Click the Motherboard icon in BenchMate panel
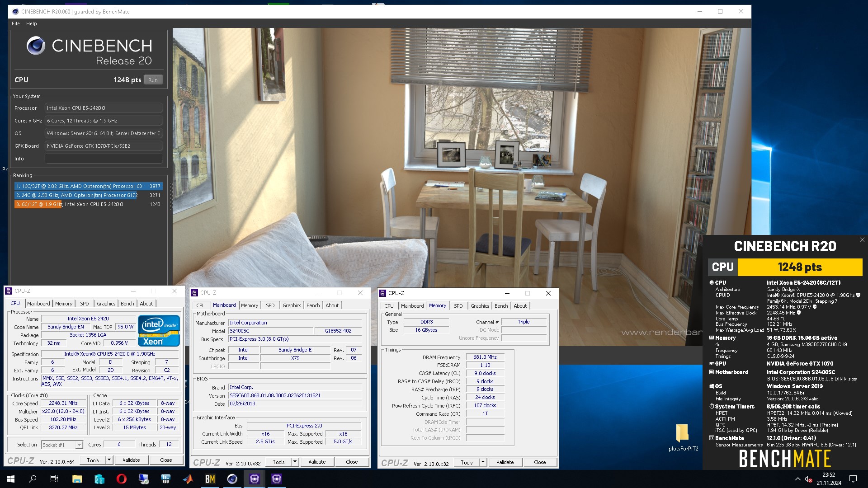Viewport: 868px width, 488px height. pos(712,372)
